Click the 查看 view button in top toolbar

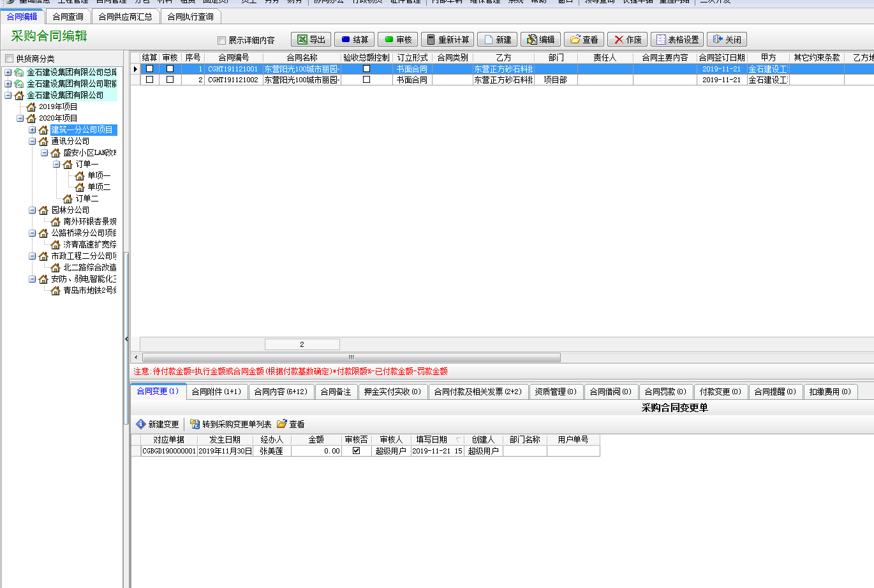pyautogui.click(x=584, y=40)
